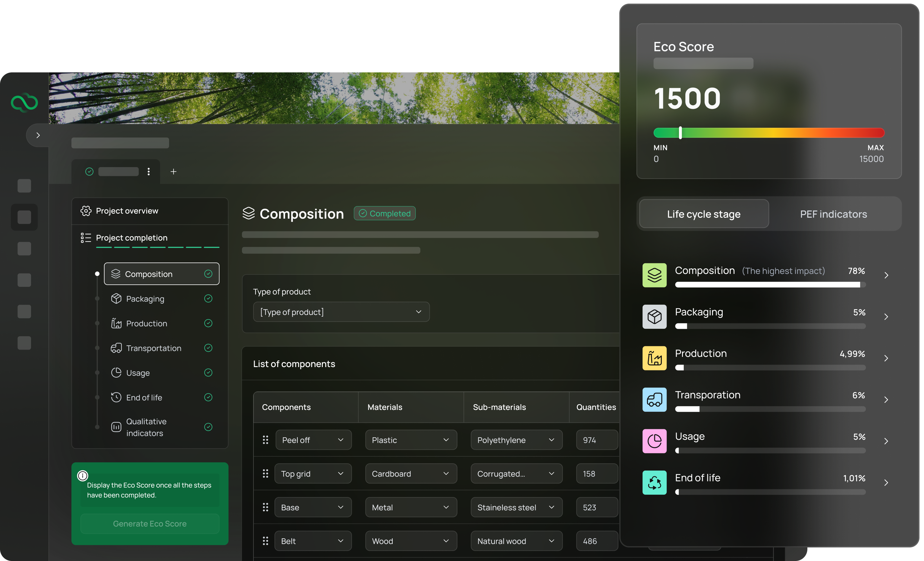Expand Production 4,99% details chevron
Image resolution: width=924 pixels, height=561 pixels.
click(x=887, y=358)
